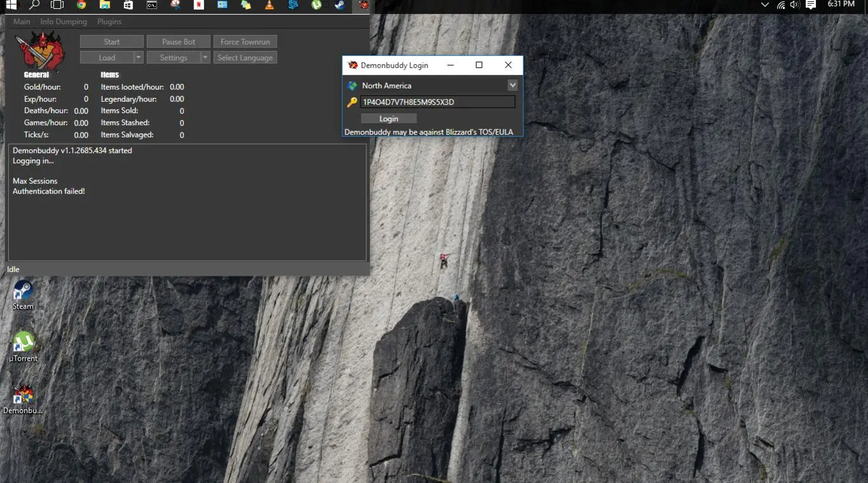
Task: Open Demonbuddy desktop shortcut
Action: click(x=23, y=399)
